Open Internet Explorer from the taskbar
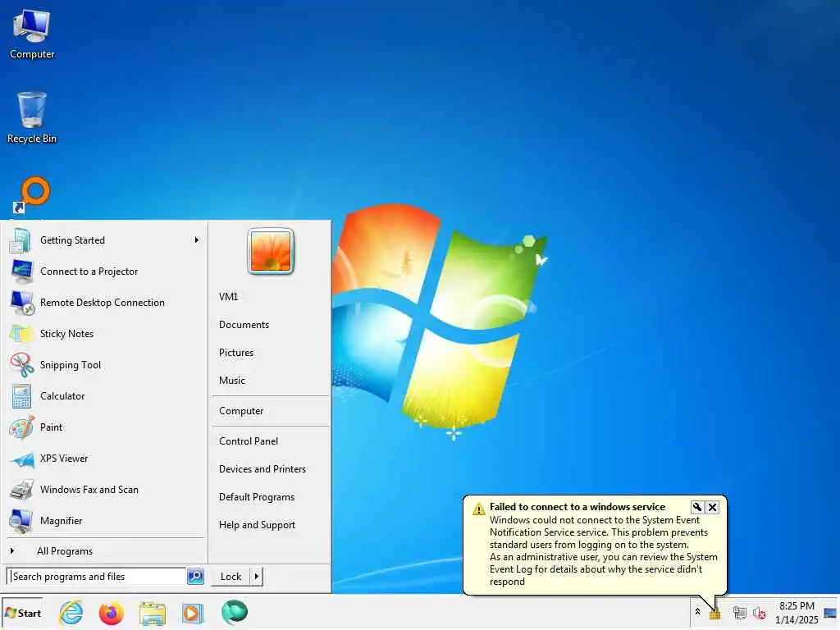 point(71,613)
